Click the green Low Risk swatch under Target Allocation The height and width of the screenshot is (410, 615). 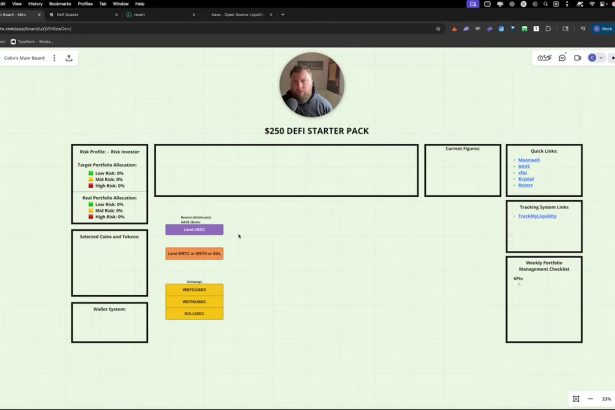click(91, 173)
